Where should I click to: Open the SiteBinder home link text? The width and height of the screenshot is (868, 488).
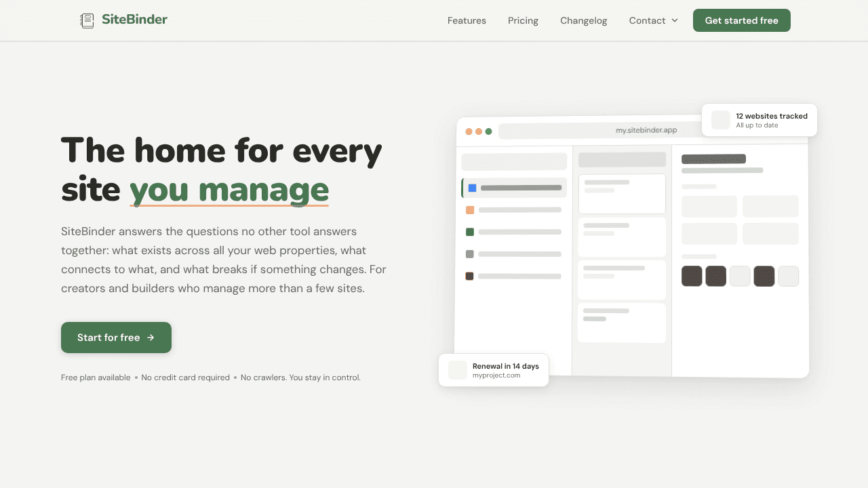(x=134, y=20)
